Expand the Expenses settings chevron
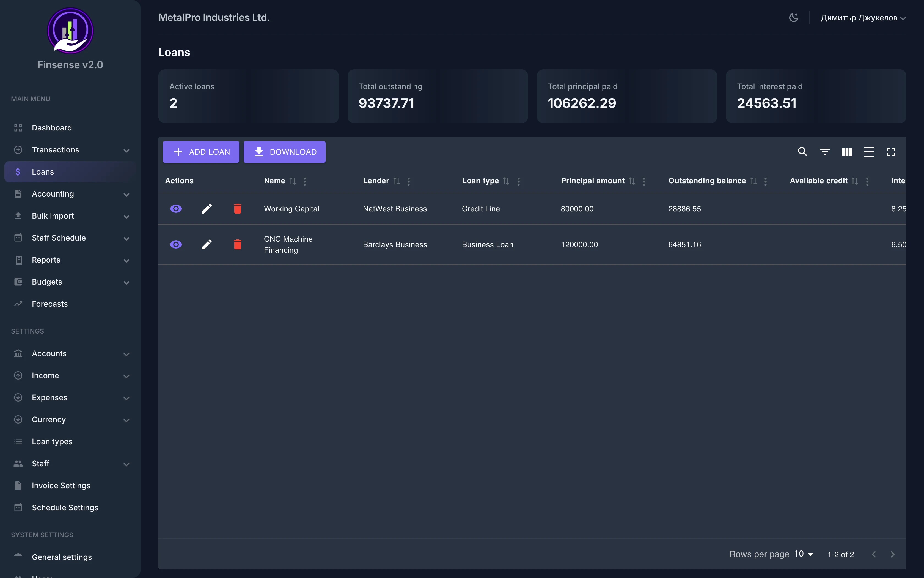The width and height of the screenshot is (924, 578). 127,398
